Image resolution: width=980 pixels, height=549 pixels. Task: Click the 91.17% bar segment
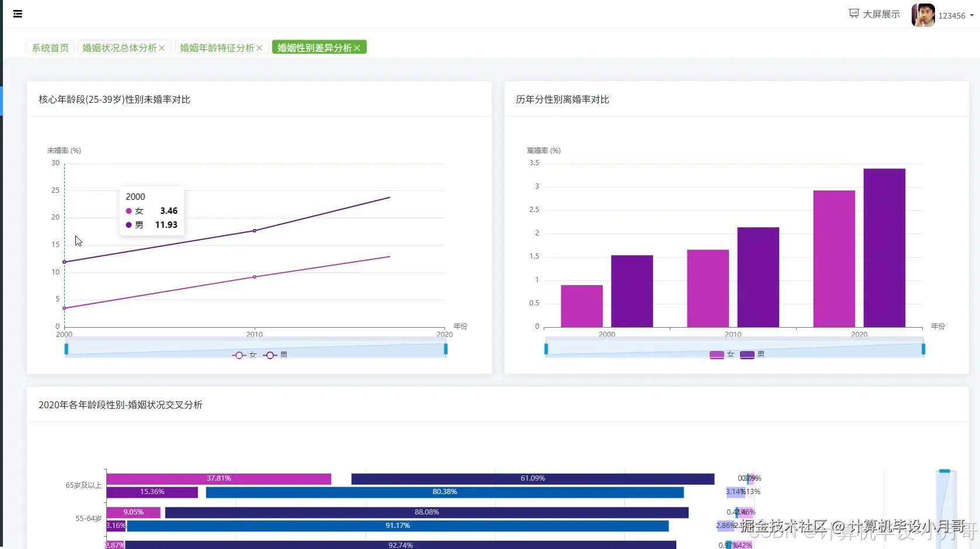coord(398,526)
